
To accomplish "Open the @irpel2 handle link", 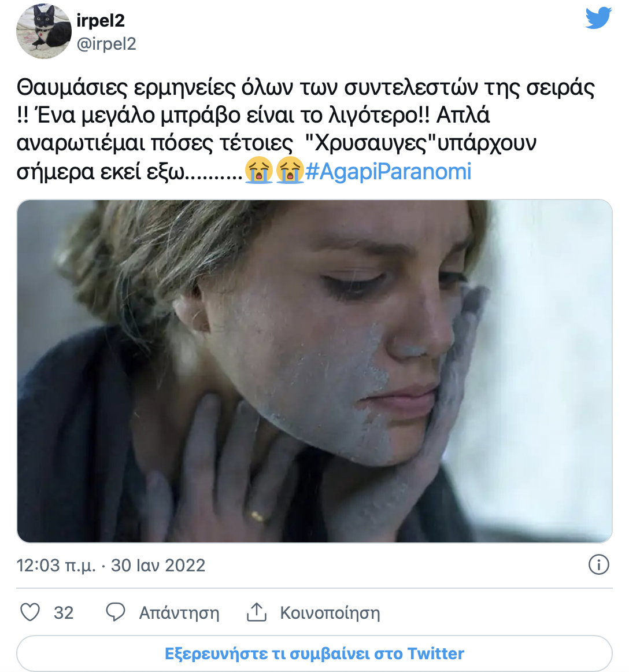I will pos(106,44).
